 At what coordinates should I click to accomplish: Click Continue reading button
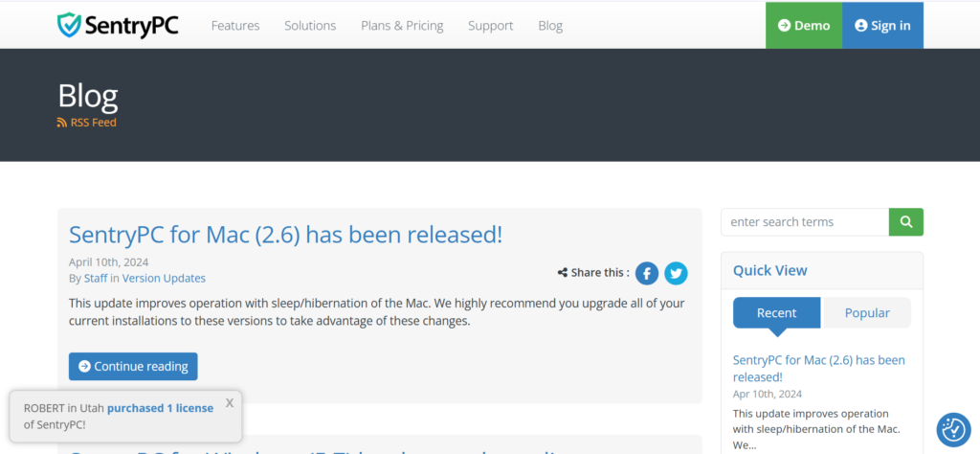133,367
